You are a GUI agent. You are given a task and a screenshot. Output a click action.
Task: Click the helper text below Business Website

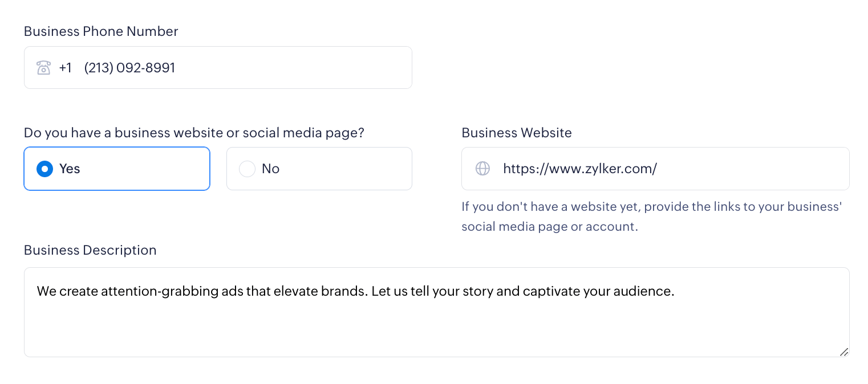(651, 216)
